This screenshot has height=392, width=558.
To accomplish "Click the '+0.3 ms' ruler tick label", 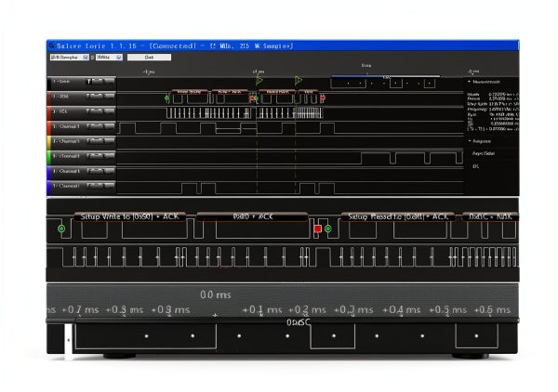I will pyautogui.click(x=353, y=310).
